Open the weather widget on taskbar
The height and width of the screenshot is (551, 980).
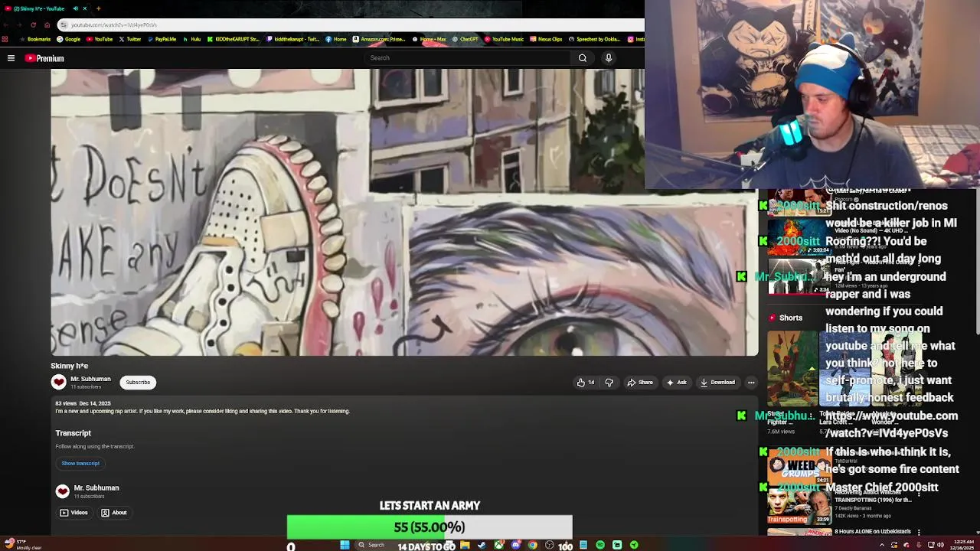point(23,544)
